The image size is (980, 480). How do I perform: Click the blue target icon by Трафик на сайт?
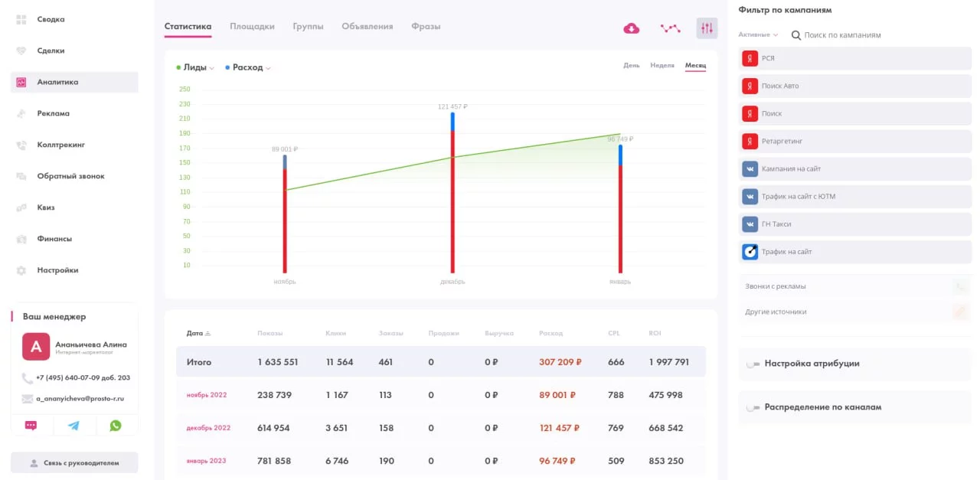[750, 251]
